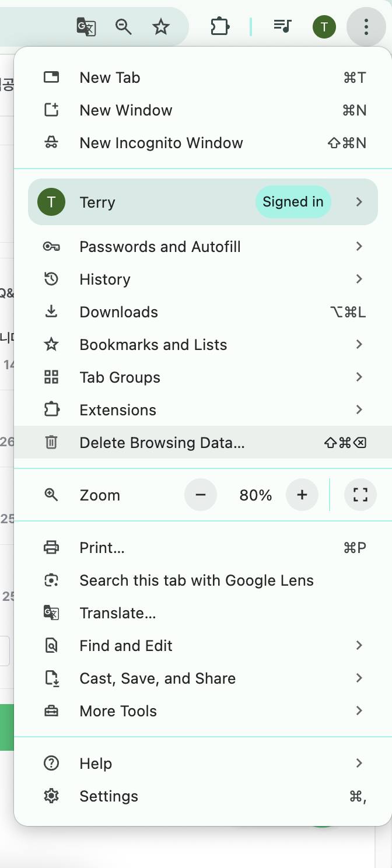This screenshot has width=392, height=868.
Task: Click the Google Lens search icon
Action: pyautogui.click(x=51, y=580)
